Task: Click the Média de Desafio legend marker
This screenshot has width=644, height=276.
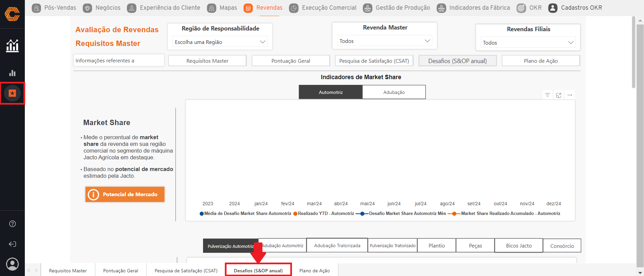Action: [202, 214]
